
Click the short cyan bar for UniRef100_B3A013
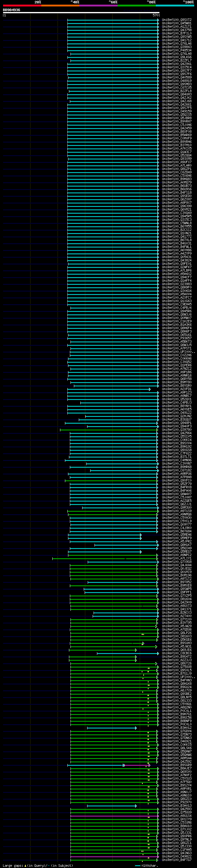point(112,806)
